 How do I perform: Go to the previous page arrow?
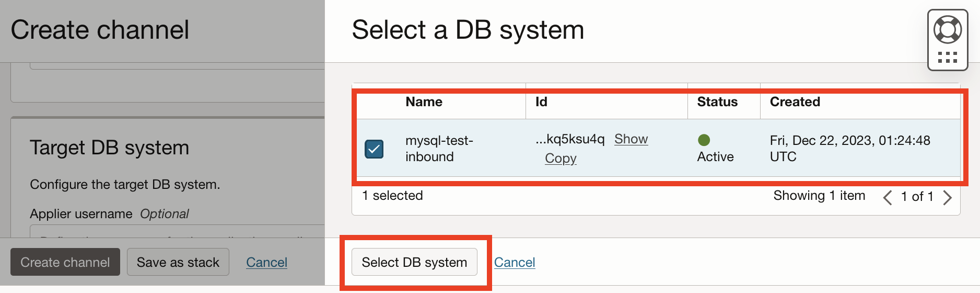click(887, 197)
